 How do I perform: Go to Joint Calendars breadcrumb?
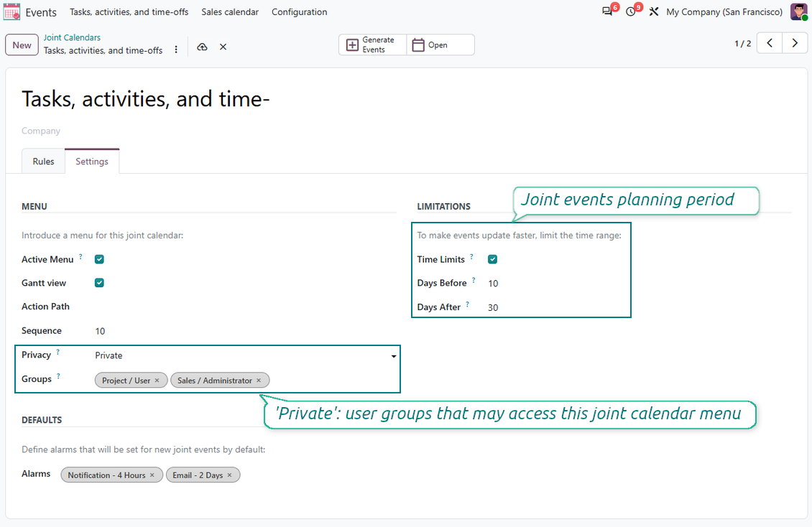(72, 37)
